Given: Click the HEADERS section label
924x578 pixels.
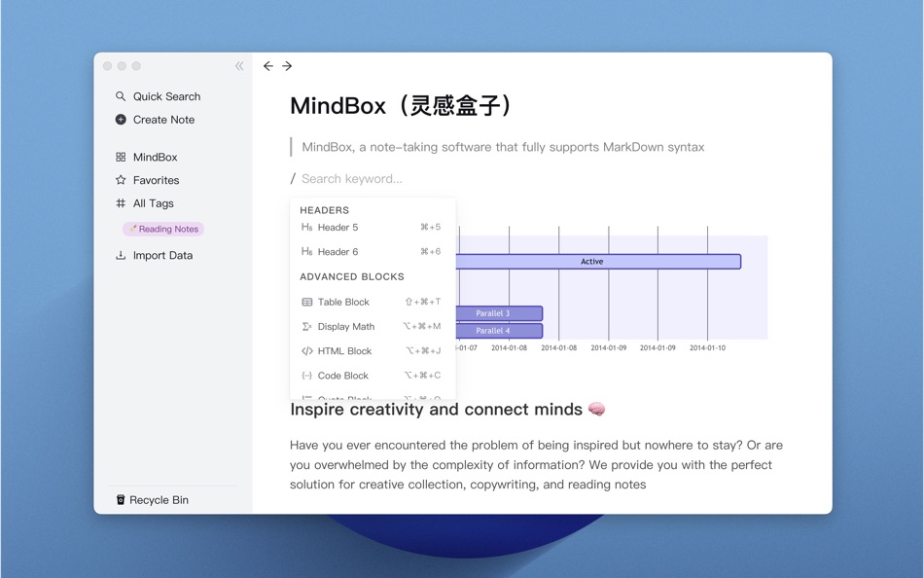Looking at the screenshot, I should tap(324, 210).
